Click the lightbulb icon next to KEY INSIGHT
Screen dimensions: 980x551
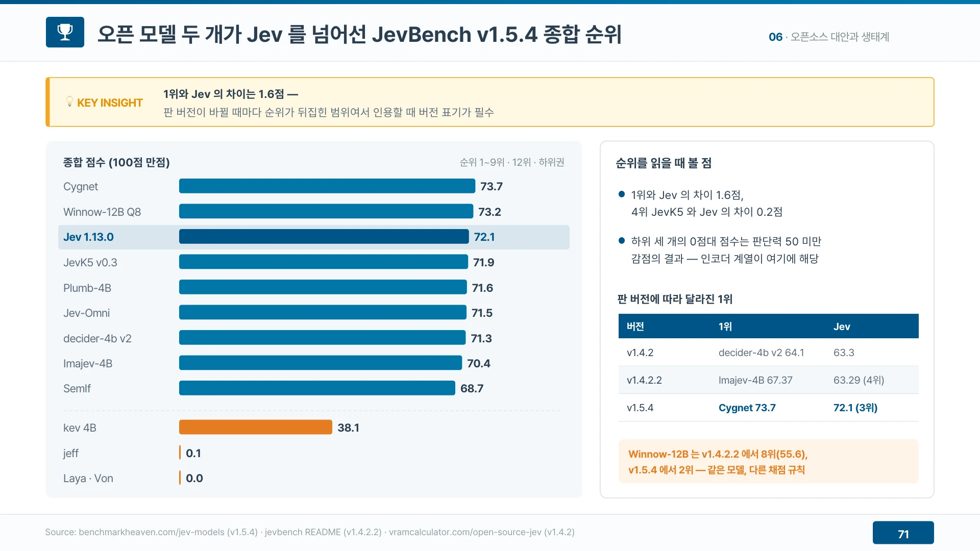point(69,102)
